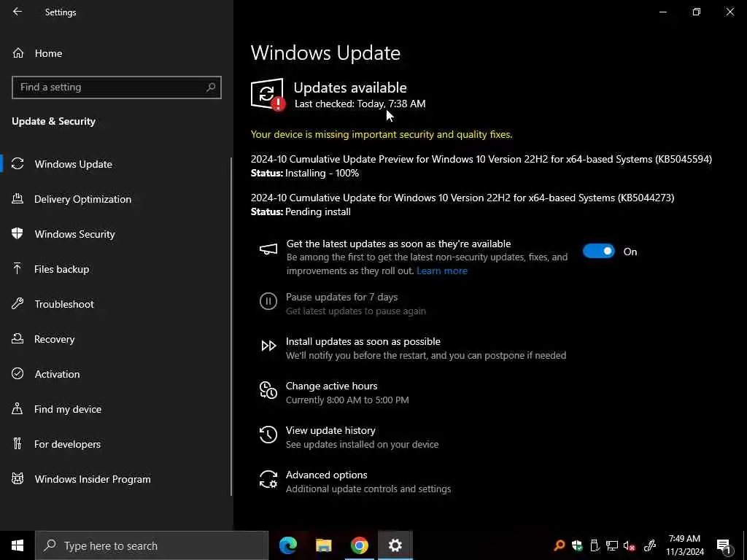
Task: Click the fast-forward icon for install updates
Action: 268,346
